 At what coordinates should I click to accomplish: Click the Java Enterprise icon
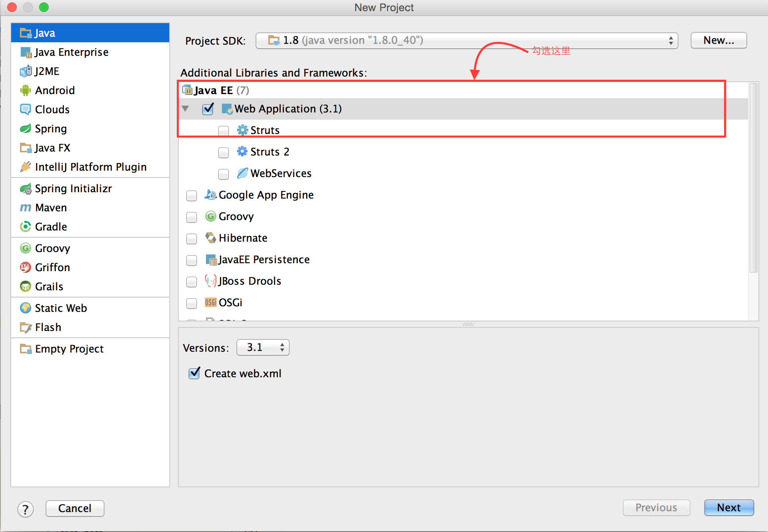click(26, 52)
